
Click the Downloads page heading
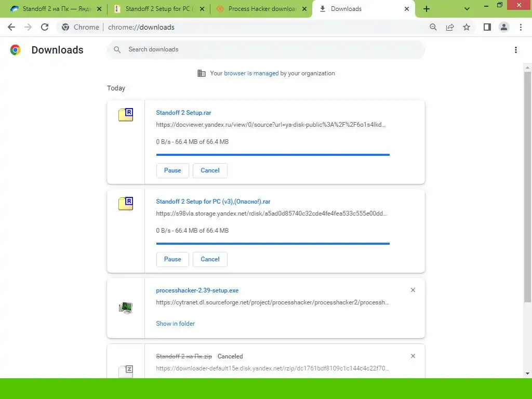pyautogui.click(x=57, y=50)
